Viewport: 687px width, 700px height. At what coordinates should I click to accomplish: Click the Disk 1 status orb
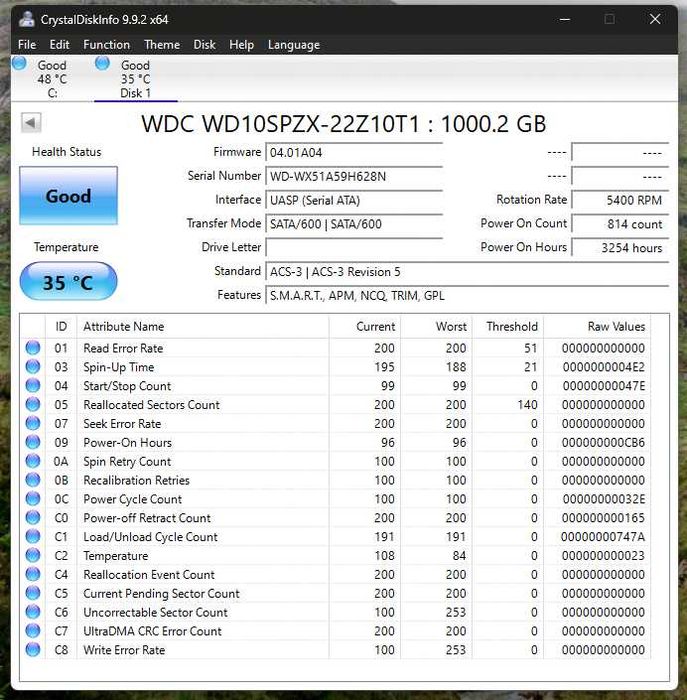pos(102,63)
